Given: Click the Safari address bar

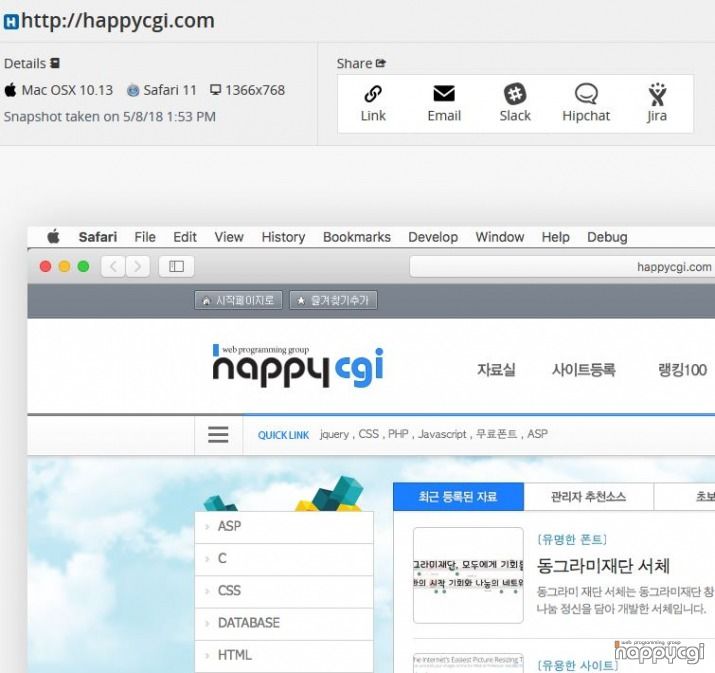Looking at the screenshot, I should pyautogui.click(x=562, y=267).
